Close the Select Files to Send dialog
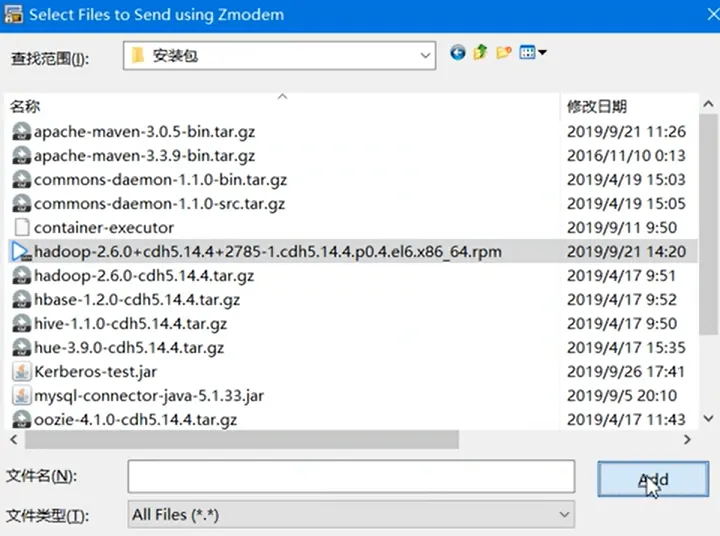Screen dimensions: 720x536 coord(713,15)
